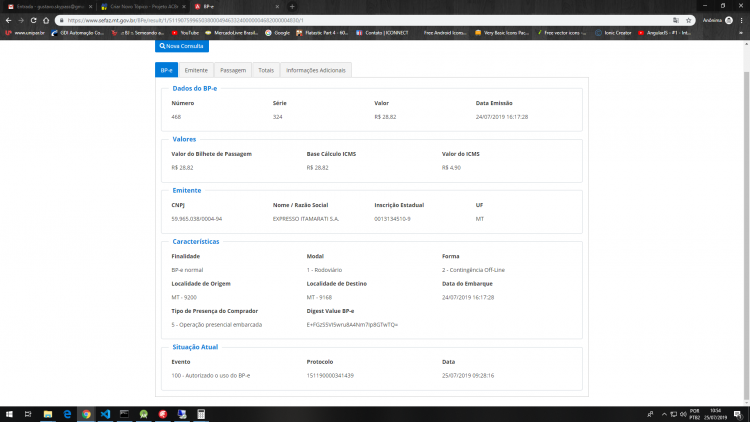
Task: Click the Valor do ICMS R$ 4,90
Action: [451, 167]
